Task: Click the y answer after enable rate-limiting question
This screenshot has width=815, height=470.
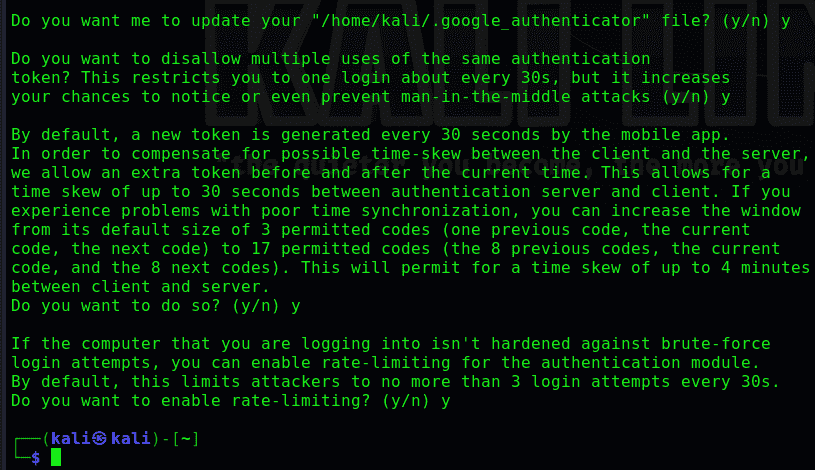Action: 446,401
